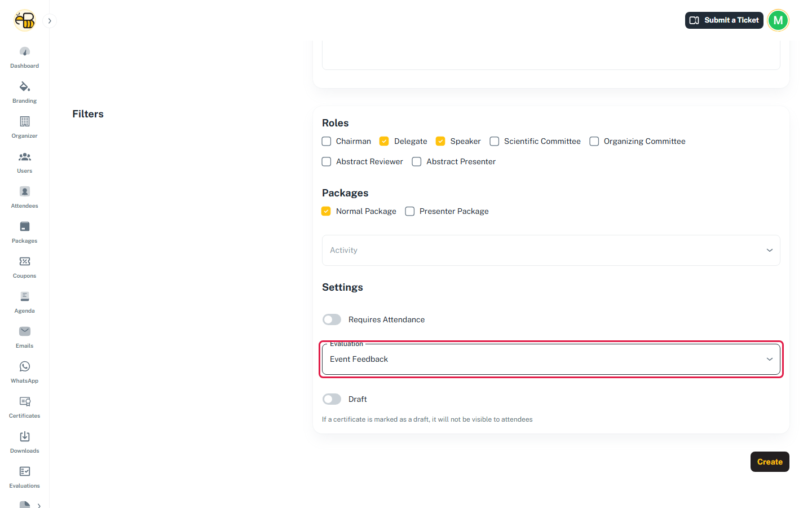Click the Branding label in sidebar
The height and width of the screenshot is (508, 812).
[24, 101]
